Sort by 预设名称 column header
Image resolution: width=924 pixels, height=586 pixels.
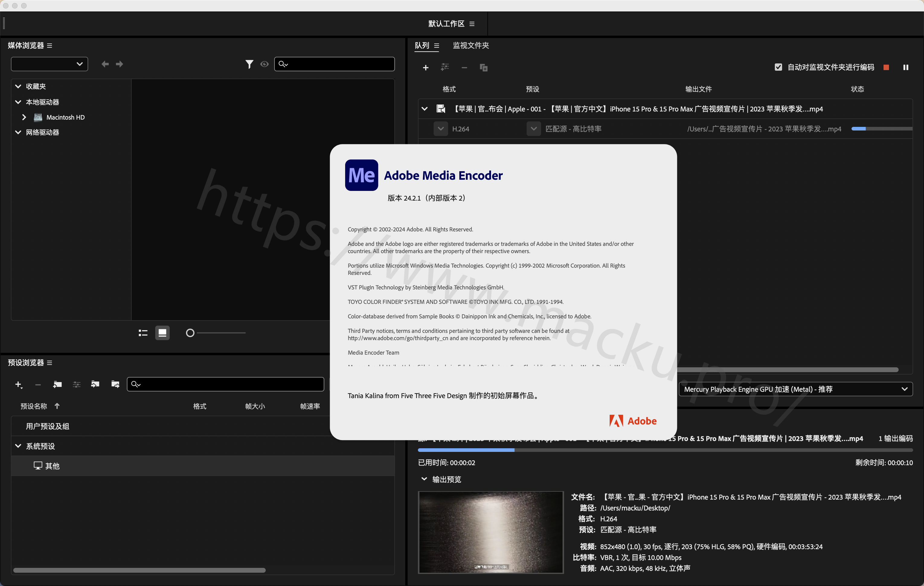(x=34, y=406)
